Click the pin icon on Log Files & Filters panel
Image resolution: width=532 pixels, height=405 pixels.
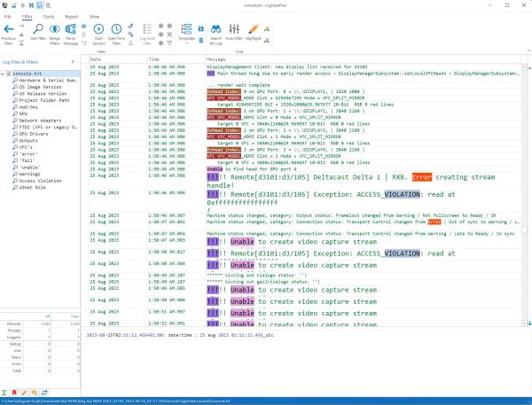pos(73,62)
